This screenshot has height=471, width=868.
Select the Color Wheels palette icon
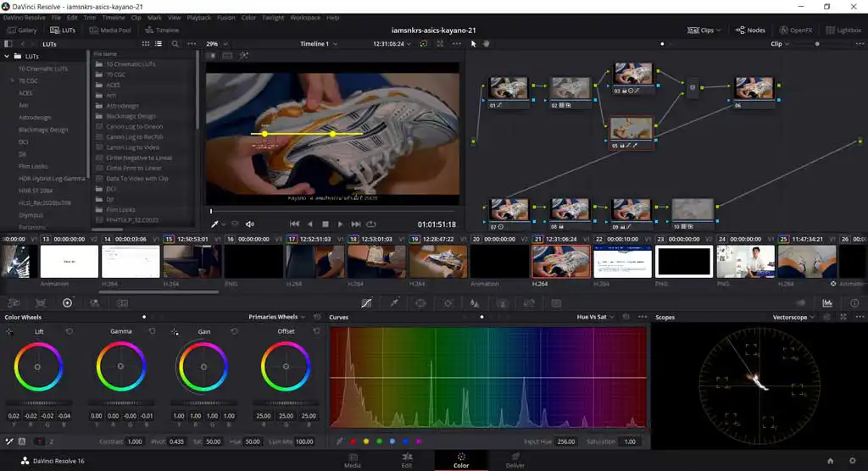click(68, 302)
